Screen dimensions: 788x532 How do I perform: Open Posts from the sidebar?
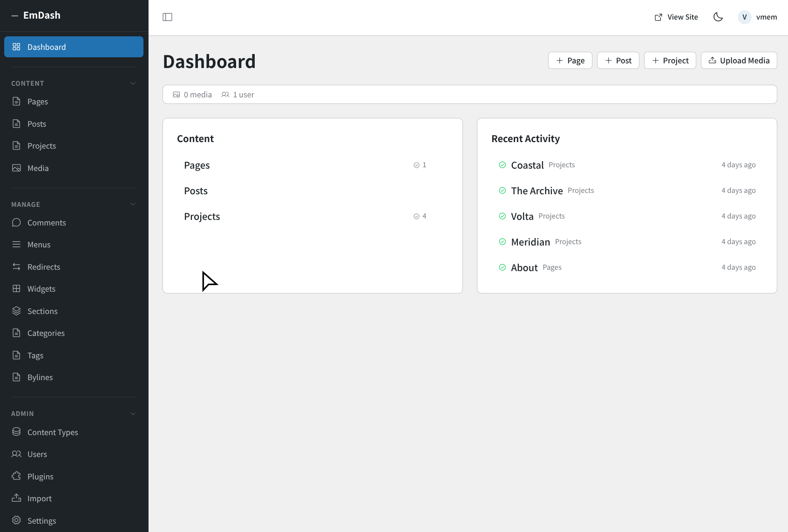[x=74, y=123]
